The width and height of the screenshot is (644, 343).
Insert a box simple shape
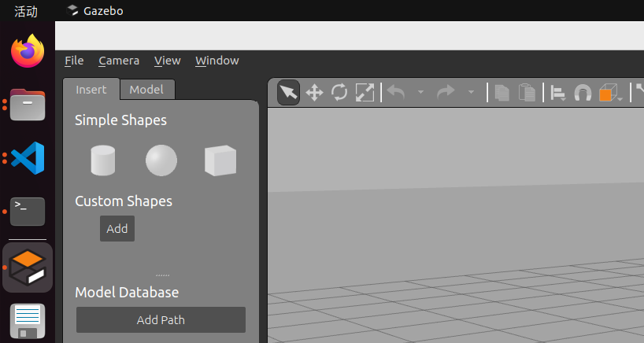click(x=220, y=160)
